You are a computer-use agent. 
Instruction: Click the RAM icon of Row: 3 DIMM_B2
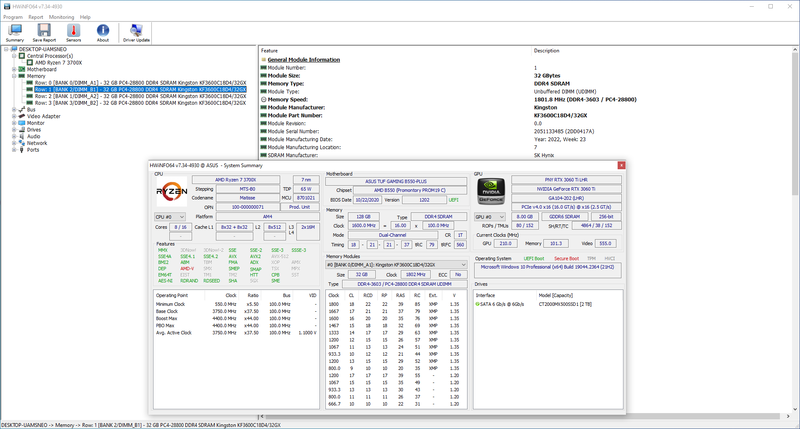click(x=30, y=103)
